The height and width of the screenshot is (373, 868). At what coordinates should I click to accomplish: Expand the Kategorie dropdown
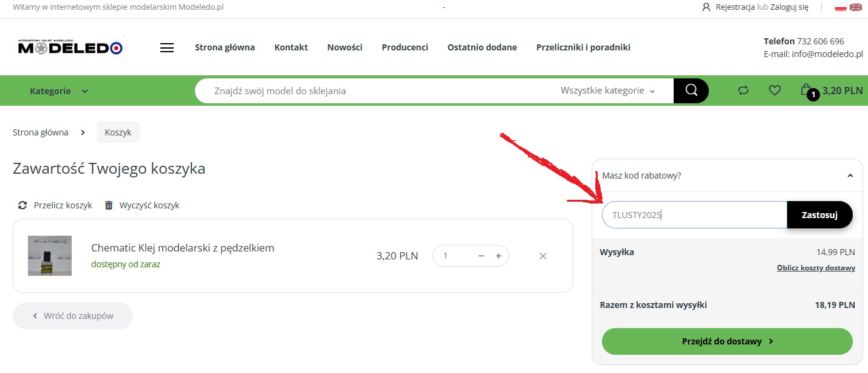pos(59,91)
